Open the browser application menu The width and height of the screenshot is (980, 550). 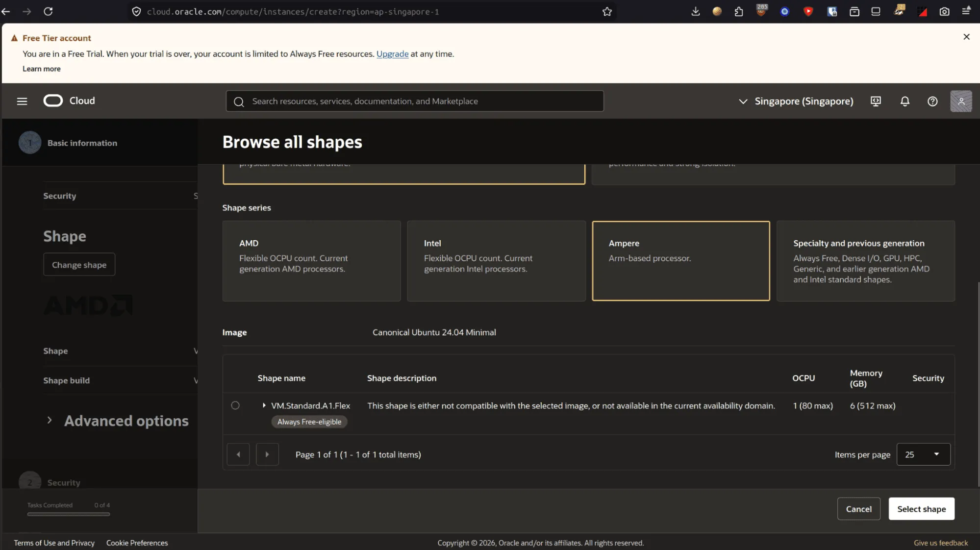966,11
